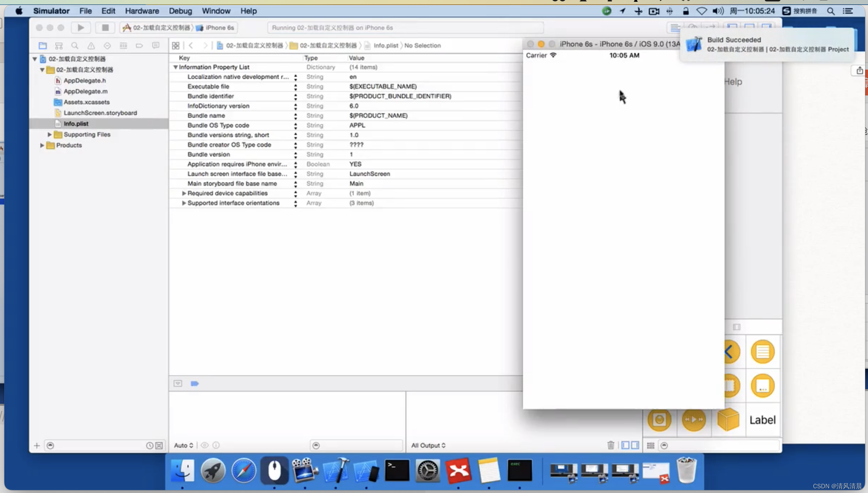Hide the debug area with the toggle icon
Screen dimensions: 868x493
point(178,384)
